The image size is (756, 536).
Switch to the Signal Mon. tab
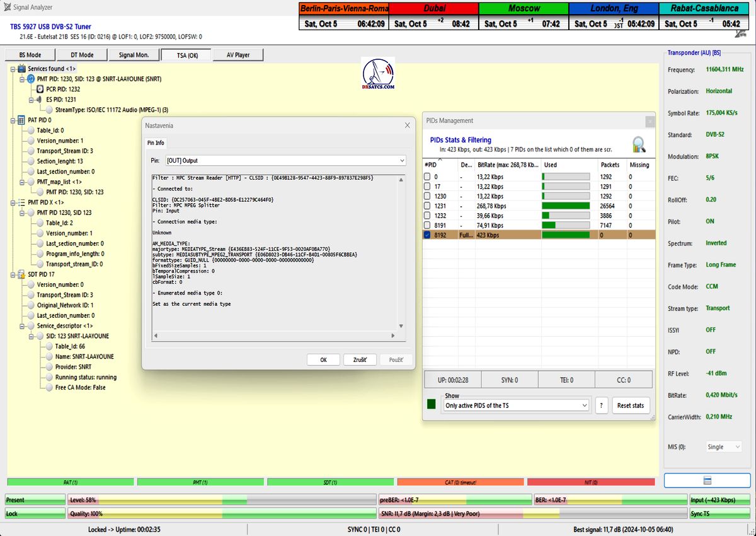pyautogui.click(x=134, y=55)
